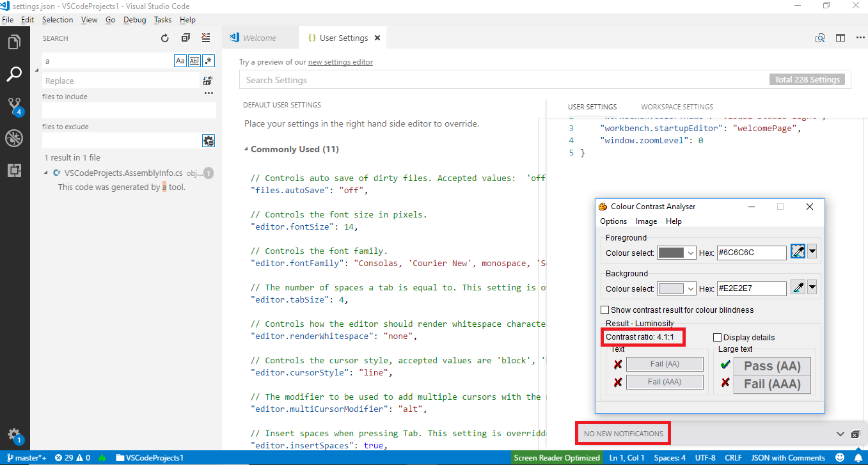Open the Manage gear in activity bar
Image resolution: width=868 pixels, height=465 pixels.
click(x=14, y=435)
